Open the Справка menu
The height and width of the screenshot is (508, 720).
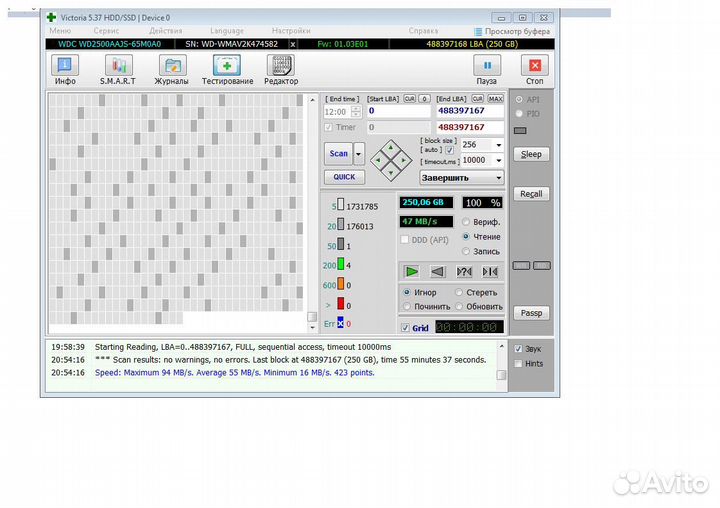423,31
